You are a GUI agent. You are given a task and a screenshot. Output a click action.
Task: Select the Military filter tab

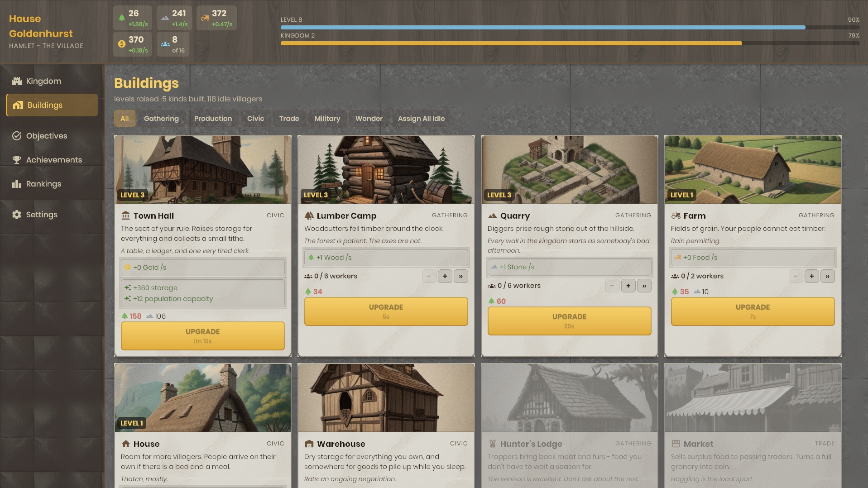coord(327,119)
